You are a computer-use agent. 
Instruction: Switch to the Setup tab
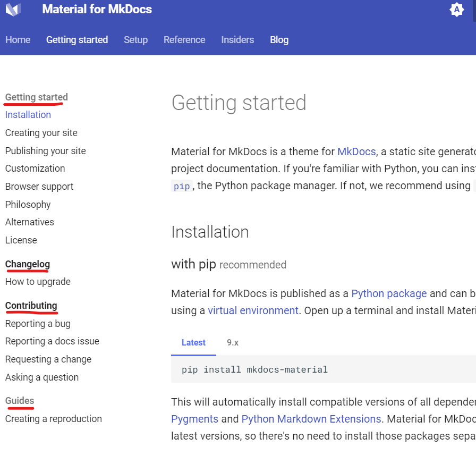click(x=135, y=40)
